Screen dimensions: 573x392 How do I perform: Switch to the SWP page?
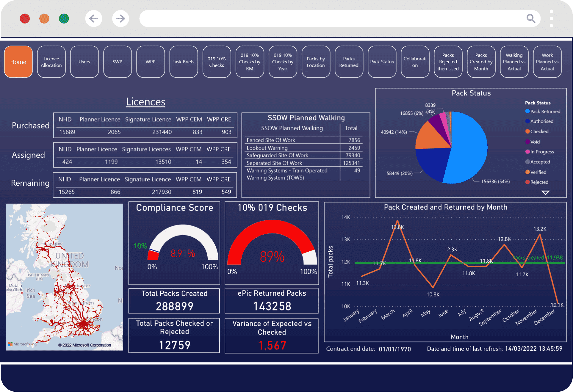pyautogui.click(x=117, y=62)
